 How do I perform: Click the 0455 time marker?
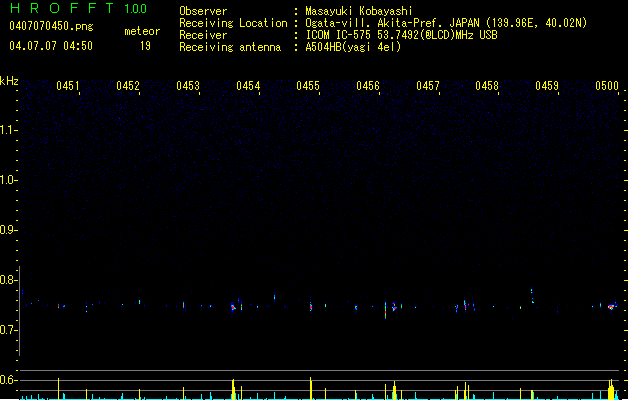click(308, 86)
